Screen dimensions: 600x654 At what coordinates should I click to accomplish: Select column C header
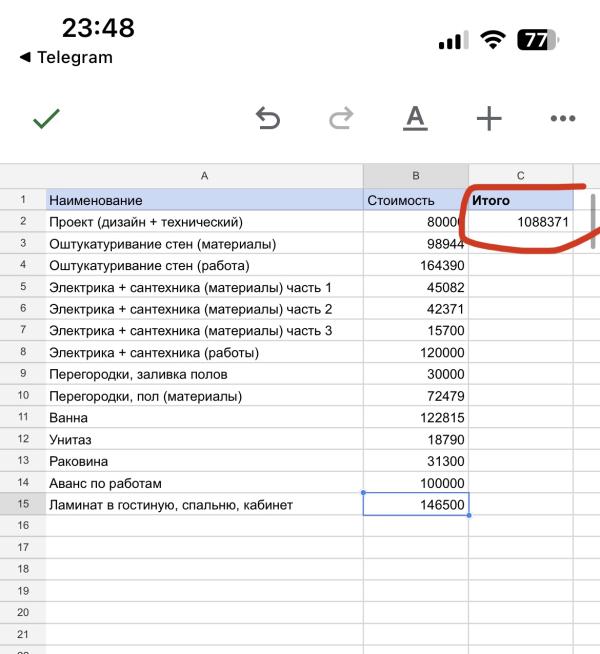point(520,175)
